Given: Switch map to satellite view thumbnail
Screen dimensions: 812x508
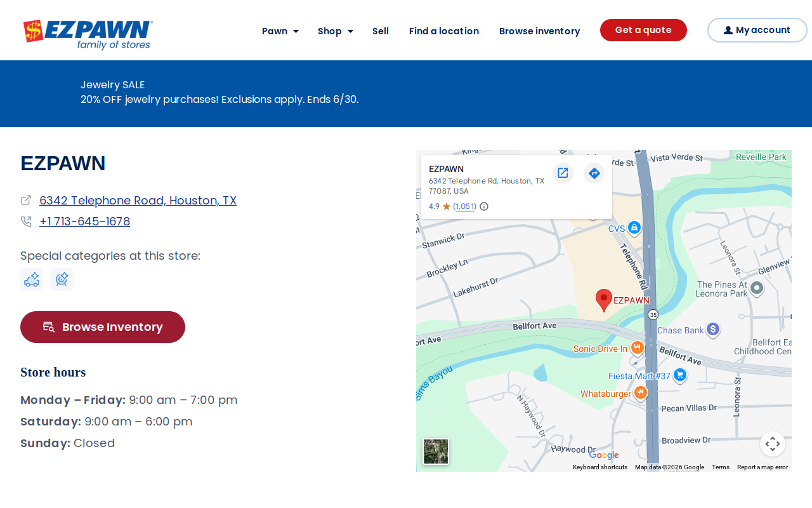Looking at the screenshot, I should pyautogui.click(x=436, y=451).
